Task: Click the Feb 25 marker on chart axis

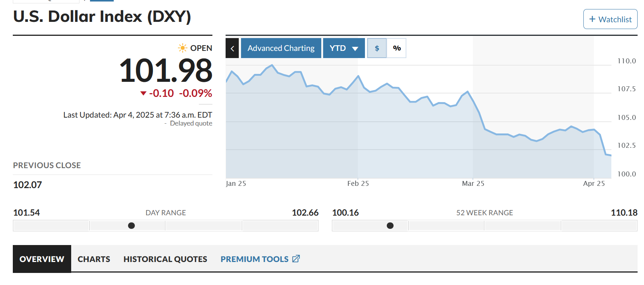Action: click(358, 183)
